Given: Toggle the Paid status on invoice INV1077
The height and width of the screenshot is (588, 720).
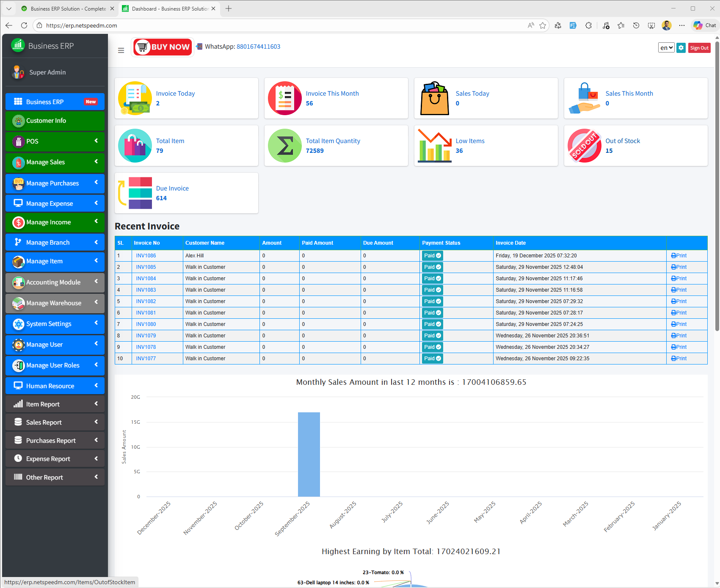Looking at the screenshot, I should tap(432, 358).
